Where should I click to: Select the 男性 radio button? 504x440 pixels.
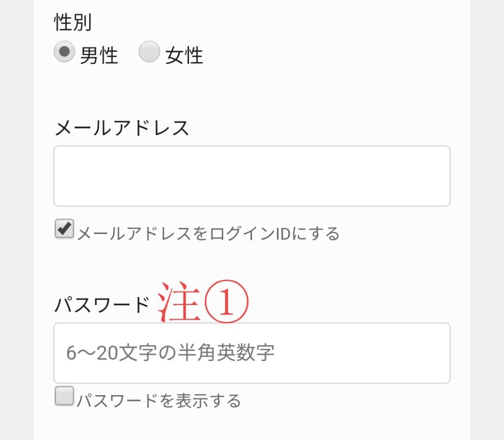point(64,52)
